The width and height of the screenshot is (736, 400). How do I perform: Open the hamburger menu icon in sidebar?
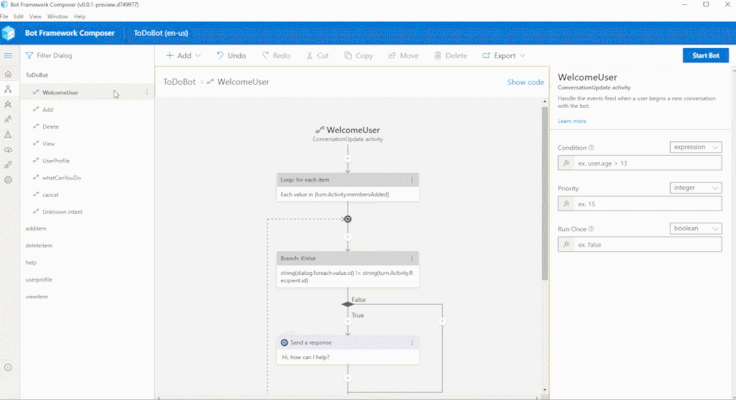click(8, 55)
